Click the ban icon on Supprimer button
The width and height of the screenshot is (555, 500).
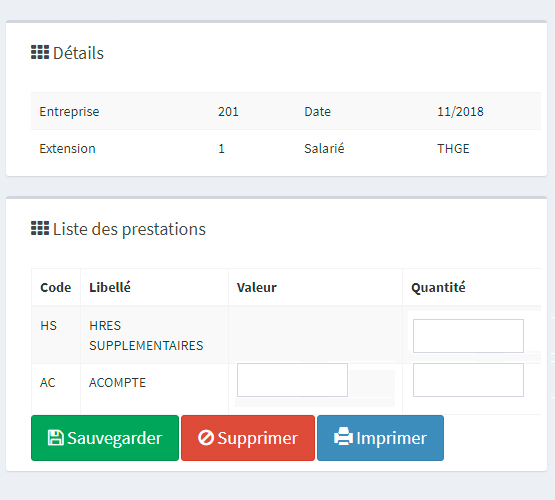coord(206,437)
